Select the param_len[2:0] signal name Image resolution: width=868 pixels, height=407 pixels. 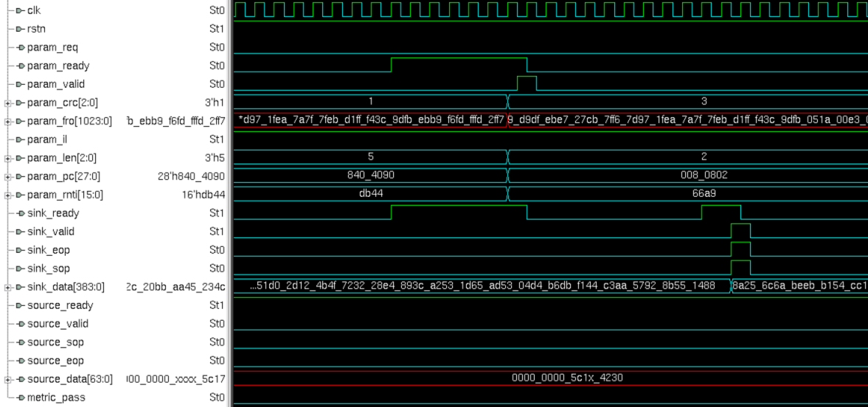pyautogui.click(x=61, y=159)
